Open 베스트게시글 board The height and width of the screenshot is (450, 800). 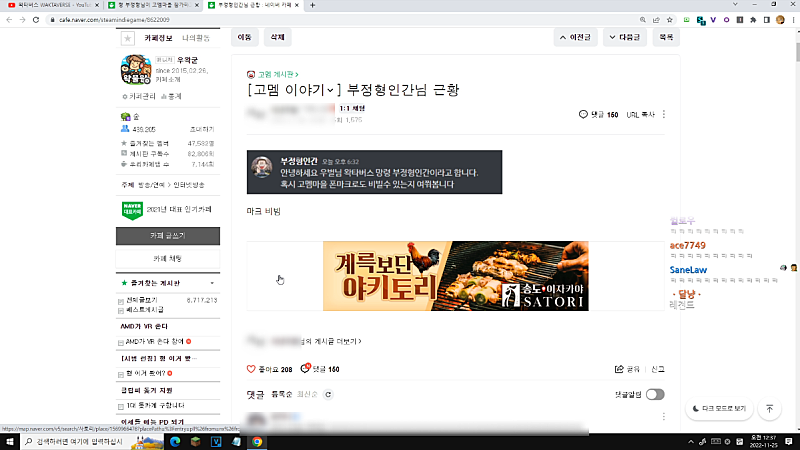(145, 310)
